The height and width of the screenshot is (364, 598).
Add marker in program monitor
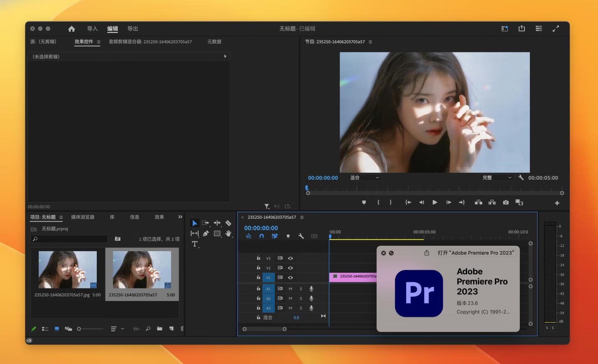click(364, 203)
